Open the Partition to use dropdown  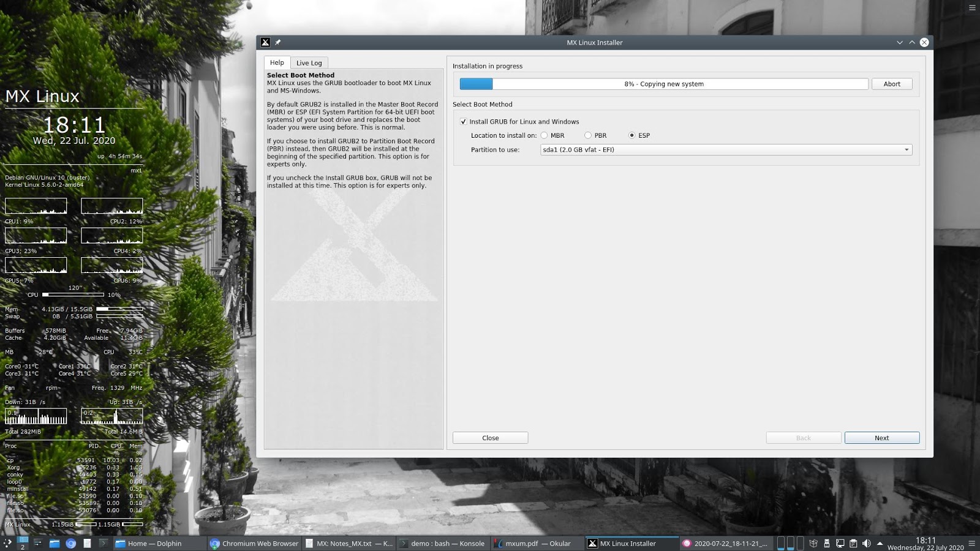click(726, 149)
